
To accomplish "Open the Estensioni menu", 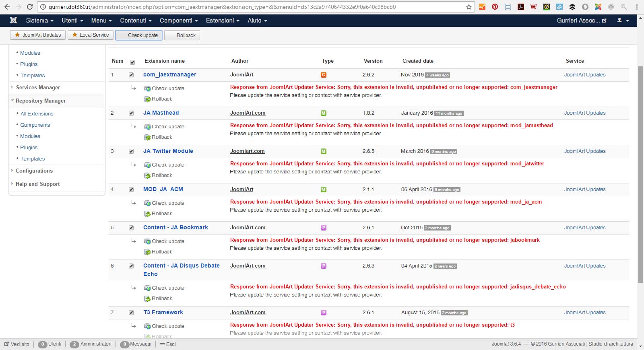I will click(223, 21).
